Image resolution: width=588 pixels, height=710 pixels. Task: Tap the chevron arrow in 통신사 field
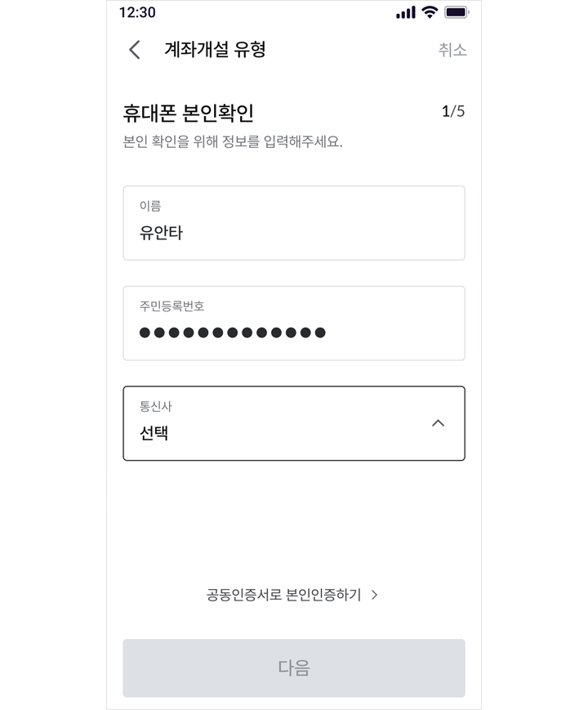(x=438, y=423)
